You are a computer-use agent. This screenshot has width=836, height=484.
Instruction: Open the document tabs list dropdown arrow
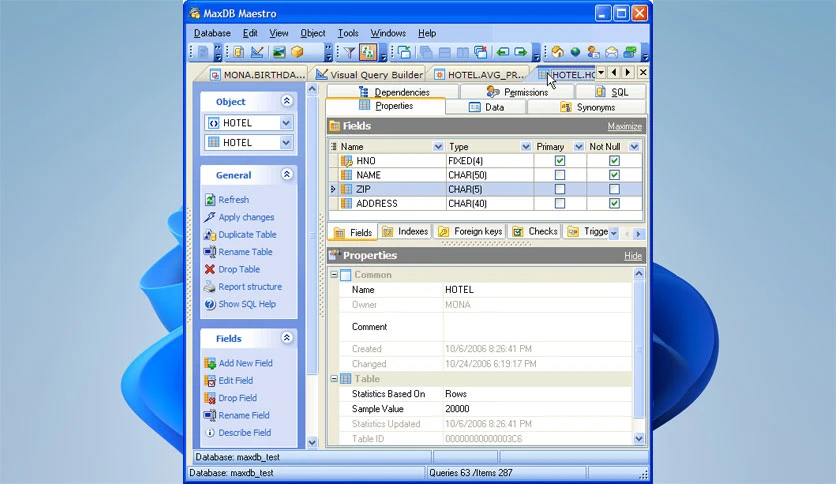pos(601,72)
